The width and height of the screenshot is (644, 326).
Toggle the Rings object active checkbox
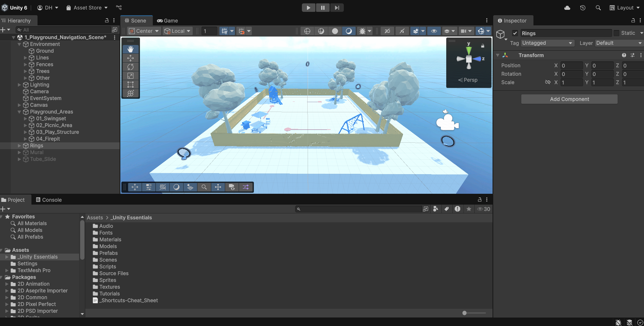[515, 33]
